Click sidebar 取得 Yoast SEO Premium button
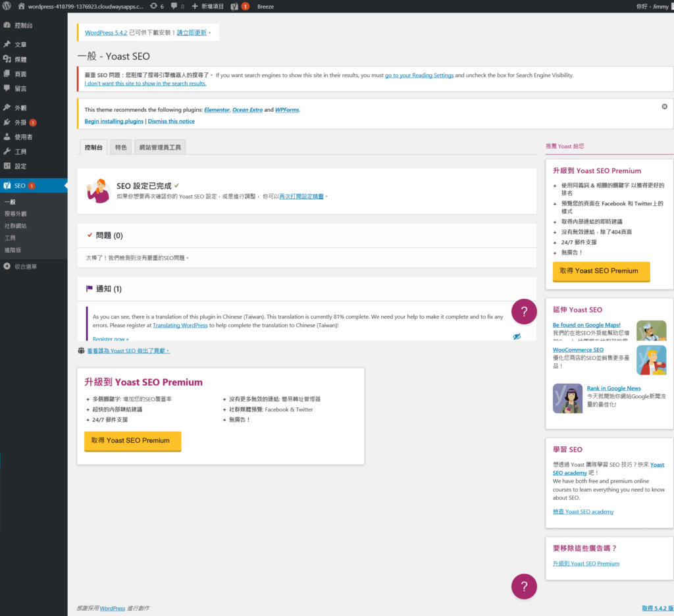The height and width of the screenshot is (616, 674). click(601, 271)
